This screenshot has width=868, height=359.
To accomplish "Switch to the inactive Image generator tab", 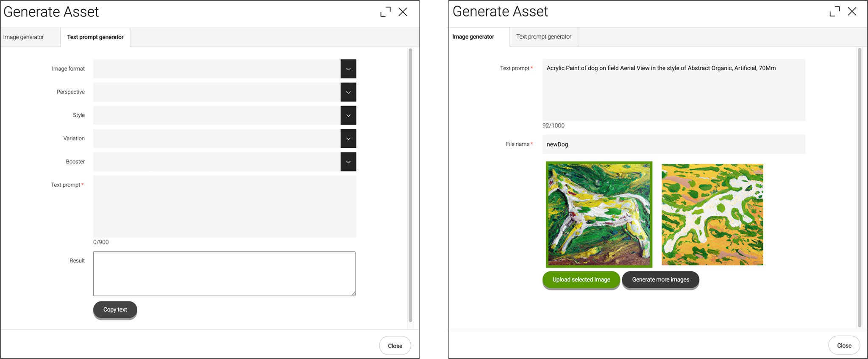I will [24, 37].
